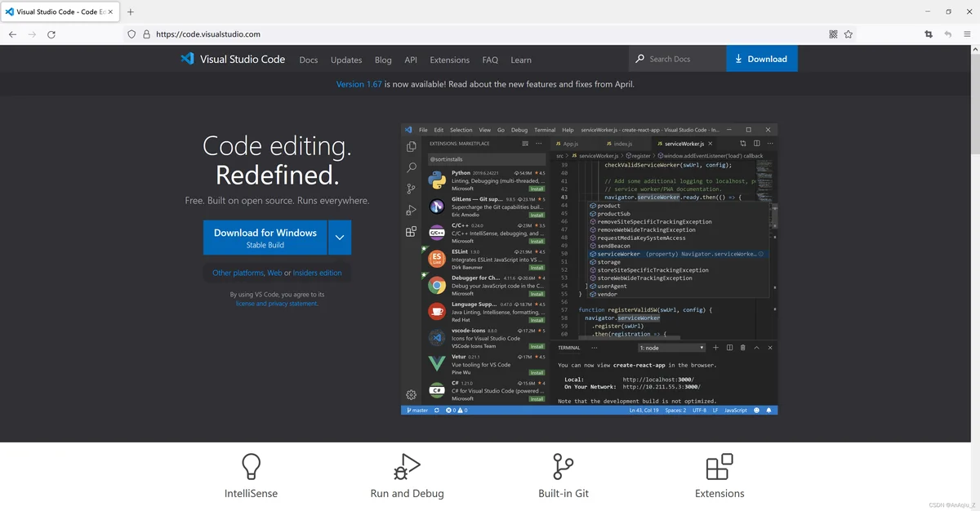Click Install for the Python extension in the screenshot
Screen dimensions: 980x511
[537, 189]
